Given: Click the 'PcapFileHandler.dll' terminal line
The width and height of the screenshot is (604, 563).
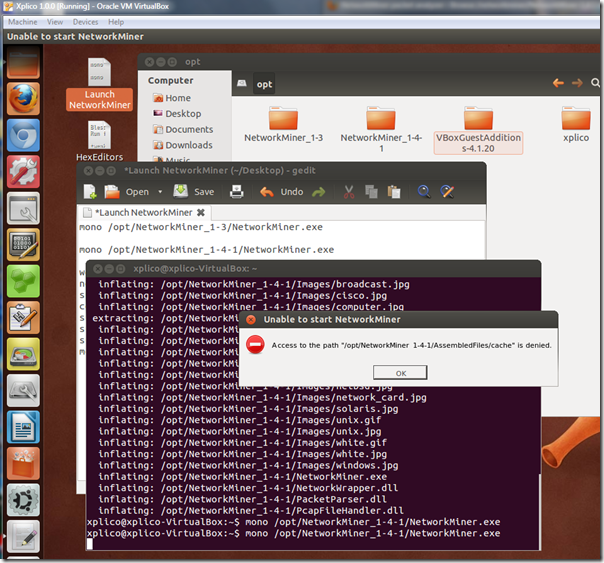Looking at the screenshot, I should 251,511.
